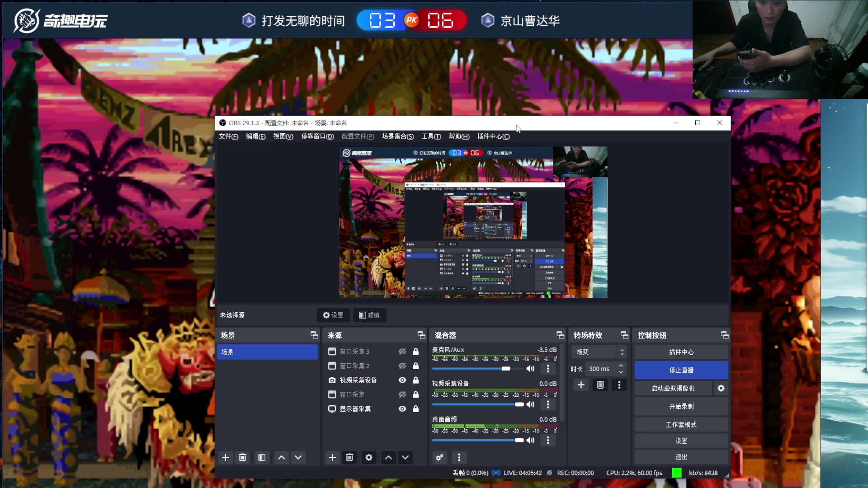
Task: Pop out the 场景 dock panel
Action: pyautogui.click(x=314, y=335)
